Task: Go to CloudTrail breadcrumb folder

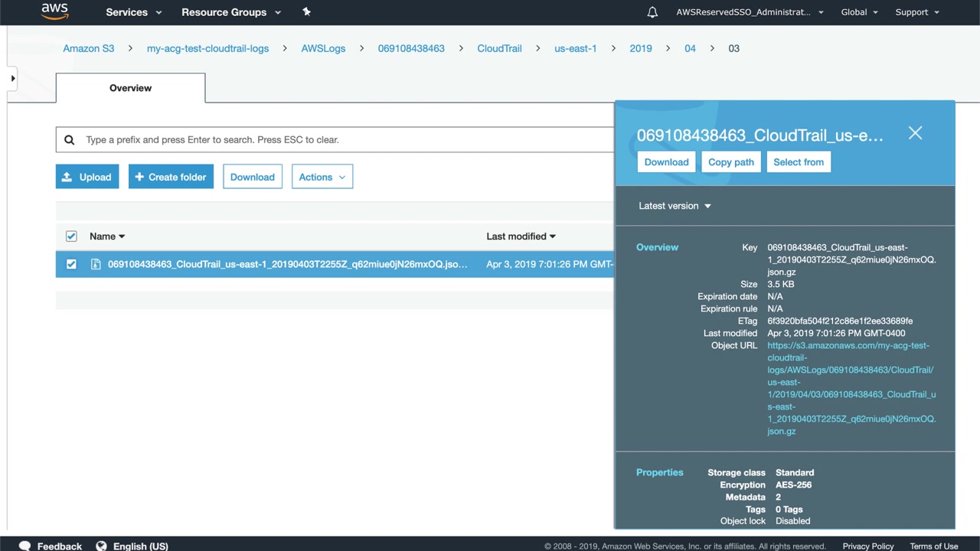Action: [499, 48]
